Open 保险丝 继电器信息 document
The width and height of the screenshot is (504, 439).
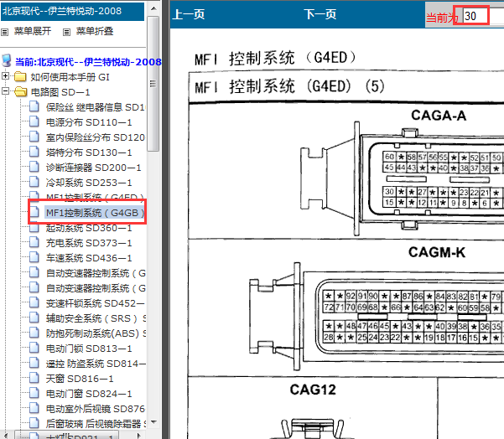pos(96,107)
